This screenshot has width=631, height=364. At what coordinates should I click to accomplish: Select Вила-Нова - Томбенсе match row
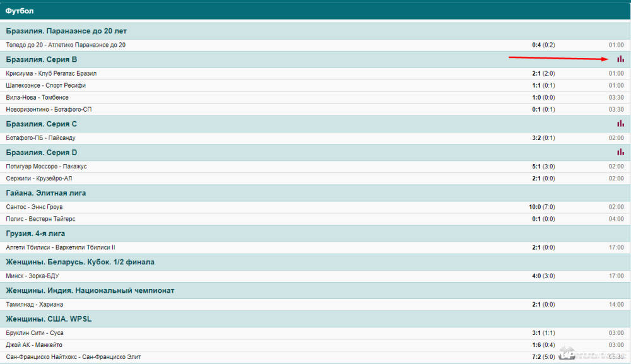(x=37, y=97)
